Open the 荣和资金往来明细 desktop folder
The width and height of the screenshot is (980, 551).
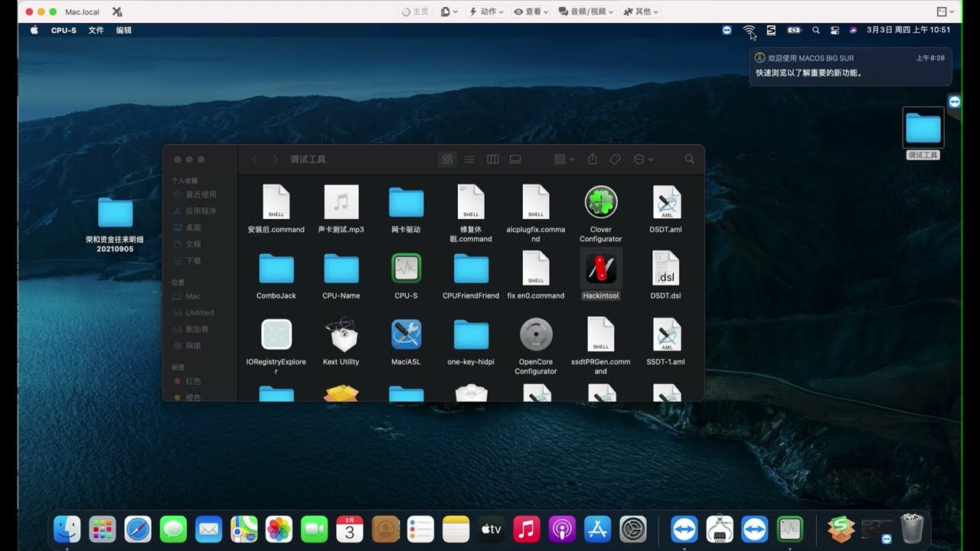click(x=115, y=223)
